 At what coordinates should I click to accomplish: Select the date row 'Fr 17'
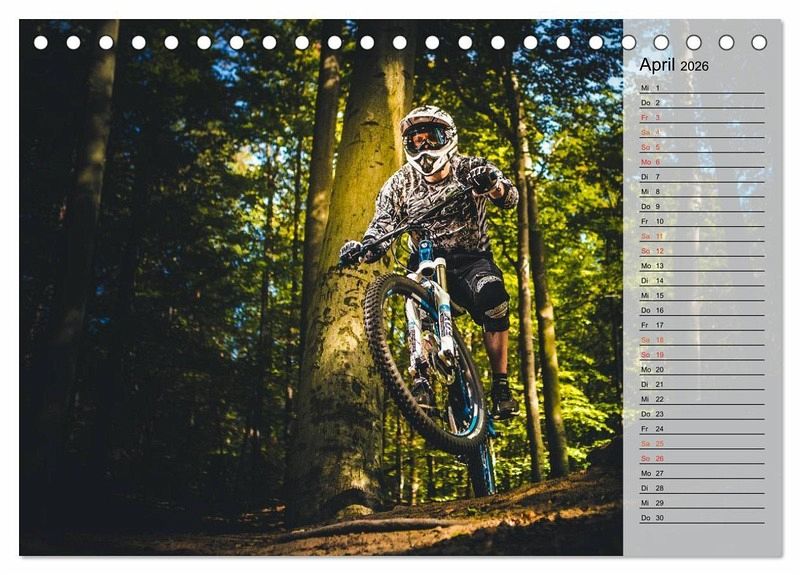[x=702, y=324]
